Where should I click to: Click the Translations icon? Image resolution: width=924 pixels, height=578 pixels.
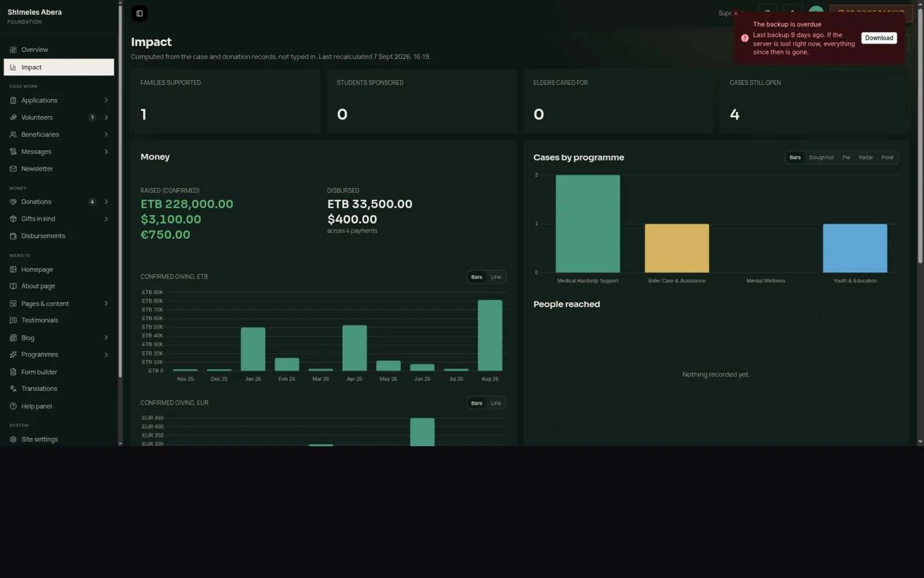click(13, 389)
